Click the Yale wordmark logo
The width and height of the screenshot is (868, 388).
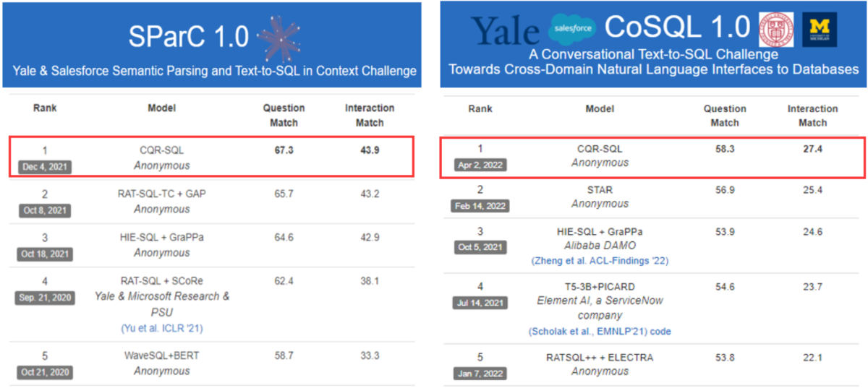point(506,30)
